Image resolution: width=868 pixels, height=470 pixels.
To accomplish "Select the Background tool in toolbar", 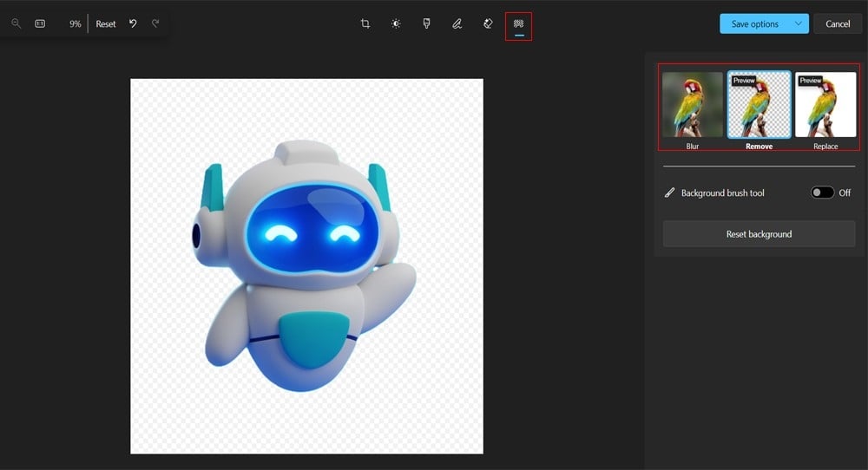I will (518, 24).
